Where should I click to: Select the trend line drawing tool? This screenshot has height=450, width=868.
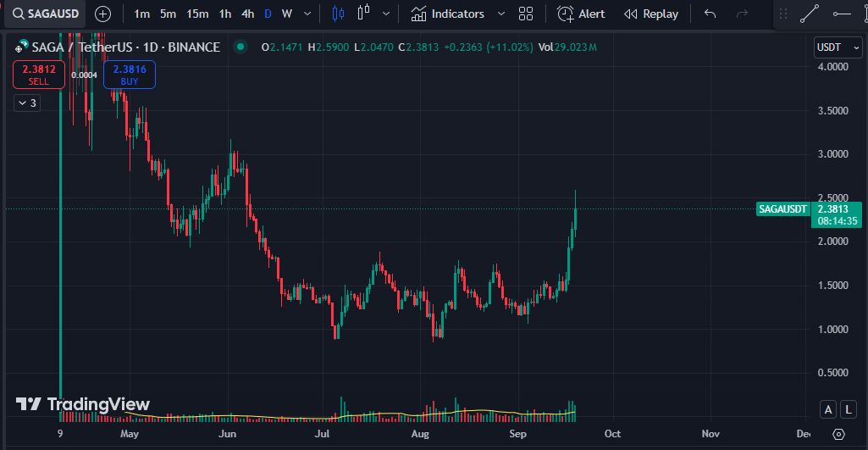[x=810, y=14]
